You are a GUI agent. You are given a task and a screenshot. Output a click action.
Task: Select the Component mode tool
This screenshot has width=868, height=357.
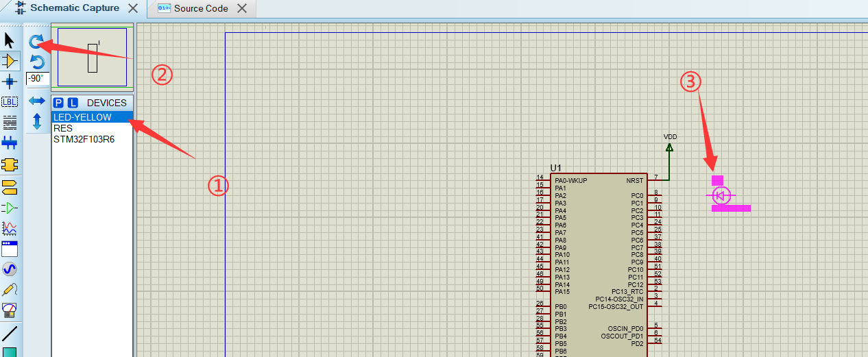(10, 61)
